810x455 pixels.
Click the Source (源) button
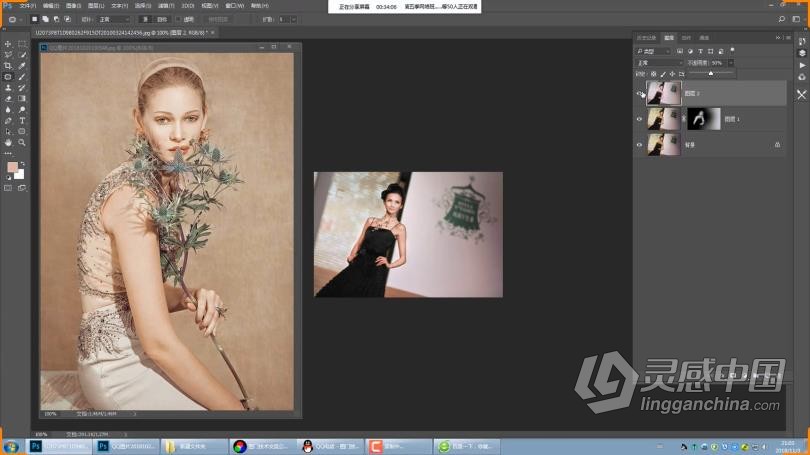tap(146, 20)
